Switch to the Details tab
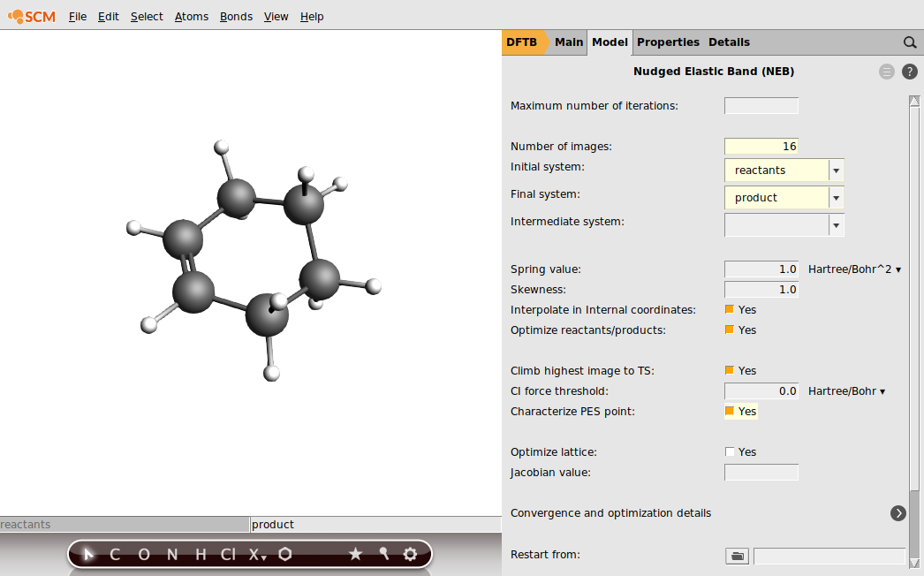 coord(729,42)
